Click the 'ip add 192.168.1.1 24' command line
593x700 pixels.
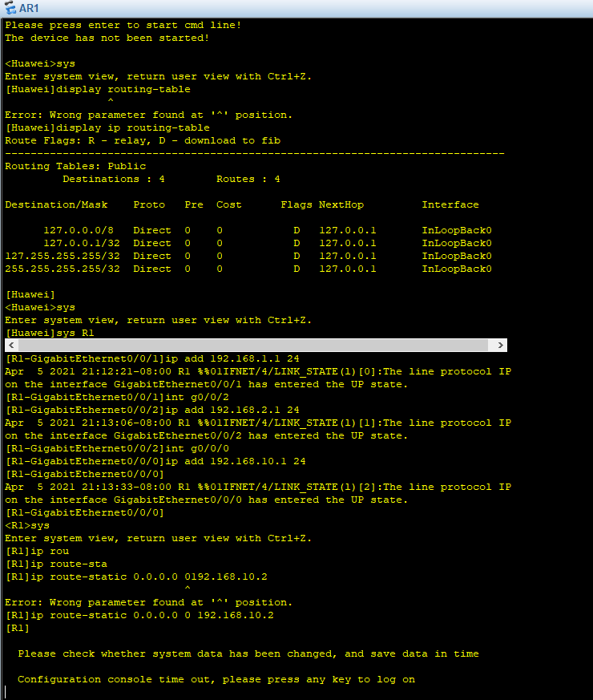pyautogui.click(x=152, y=358)
